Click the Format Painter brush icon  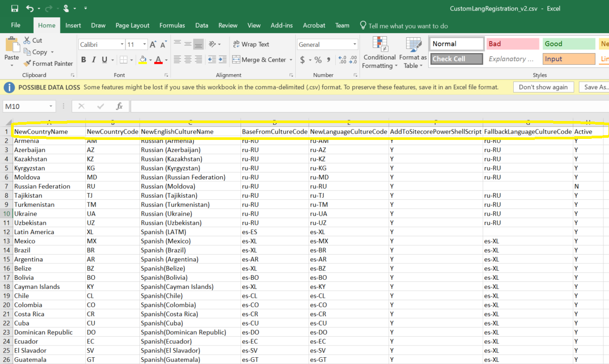pyautogui.click(x=27, y=64)
